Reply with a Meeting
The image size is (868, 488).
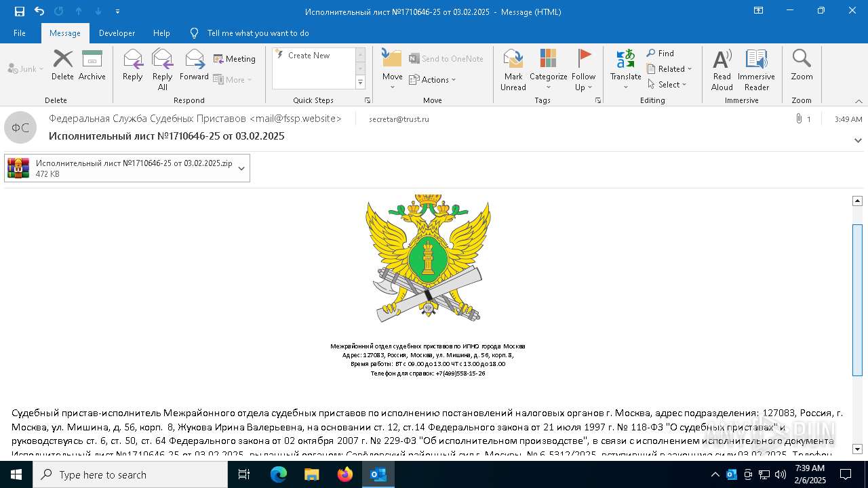click(x=235, y=59)
